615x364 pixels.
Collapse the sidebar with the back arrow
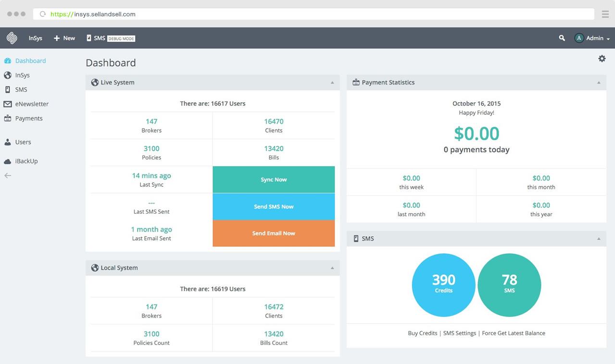[8, 175]
